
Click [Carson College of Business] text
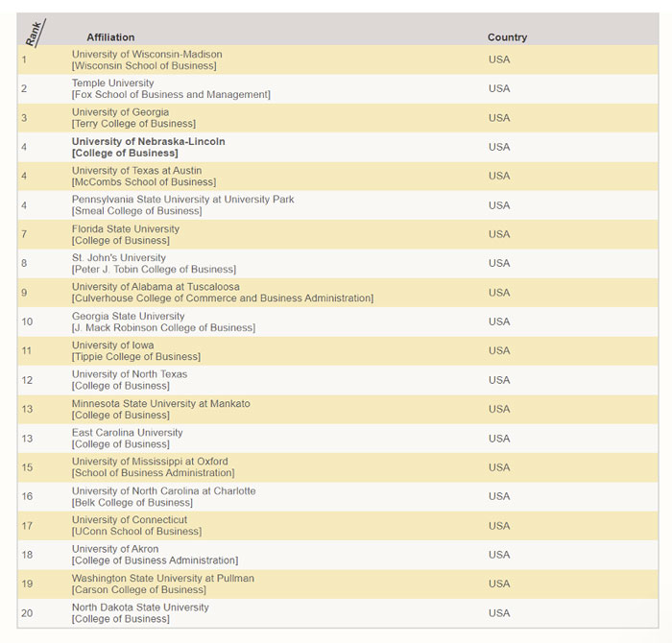pos(139,590)
